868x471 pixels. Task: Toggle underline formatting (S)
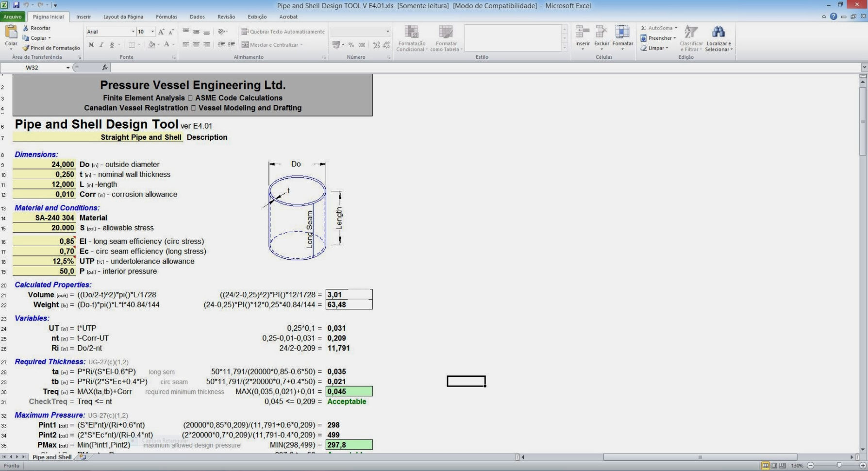coord(111,45)
